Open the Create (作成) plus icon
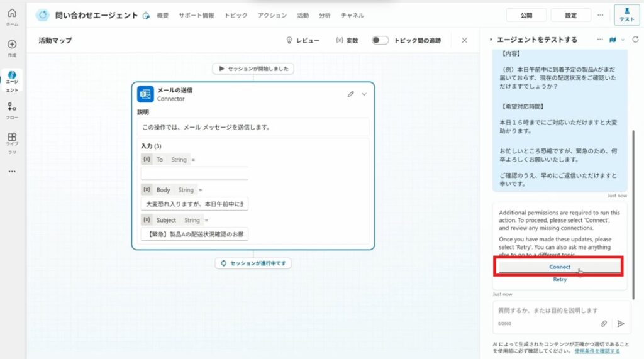This screenshot has width=644, height=359. [12, 45]
